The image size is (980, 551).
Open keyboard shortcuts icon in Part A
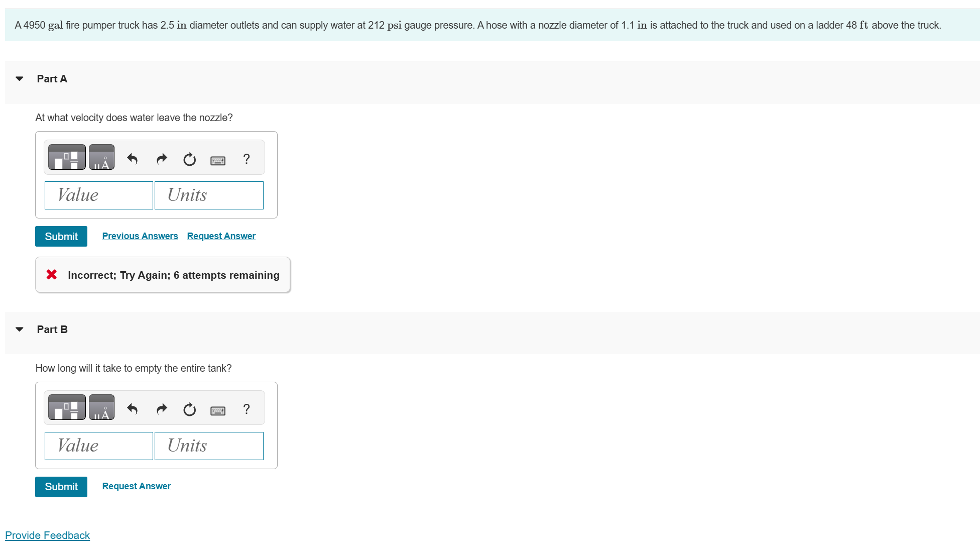(218, 160)
